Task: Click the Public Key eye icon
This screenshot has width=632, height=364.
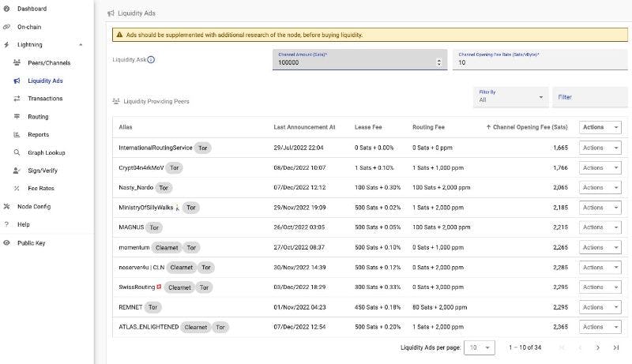Action: [6, 243]
